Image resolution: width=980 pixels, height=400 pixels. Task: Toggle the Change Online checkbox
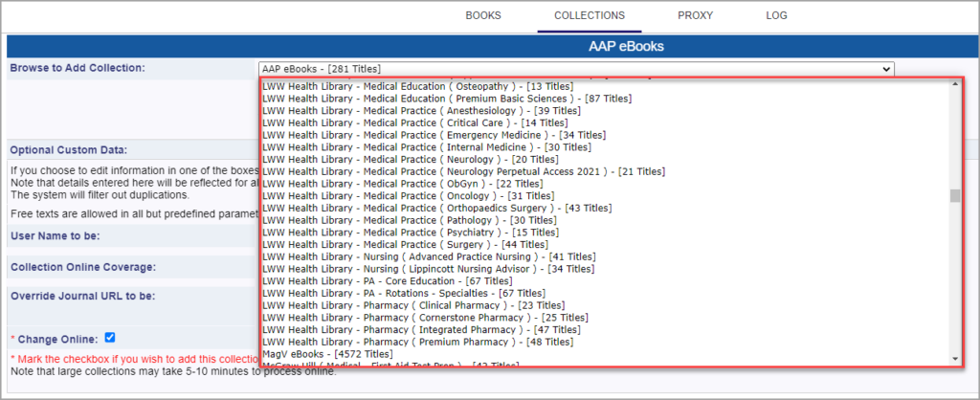pyautogui.click(x=110, y=338)
